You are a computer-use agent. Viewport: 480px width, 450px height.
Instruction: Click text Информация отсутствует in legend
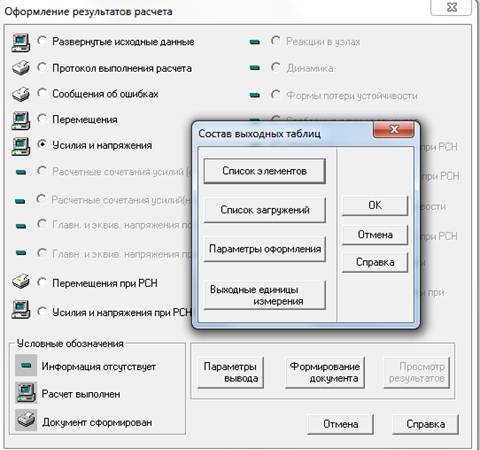[99, 367]
